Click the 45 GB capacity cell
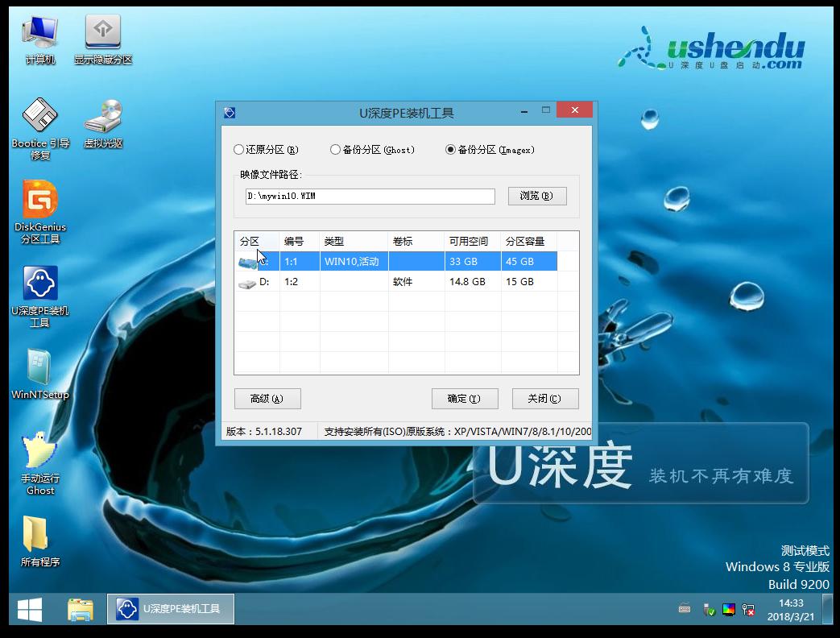840x638 pixels. (x=529, y=262)
